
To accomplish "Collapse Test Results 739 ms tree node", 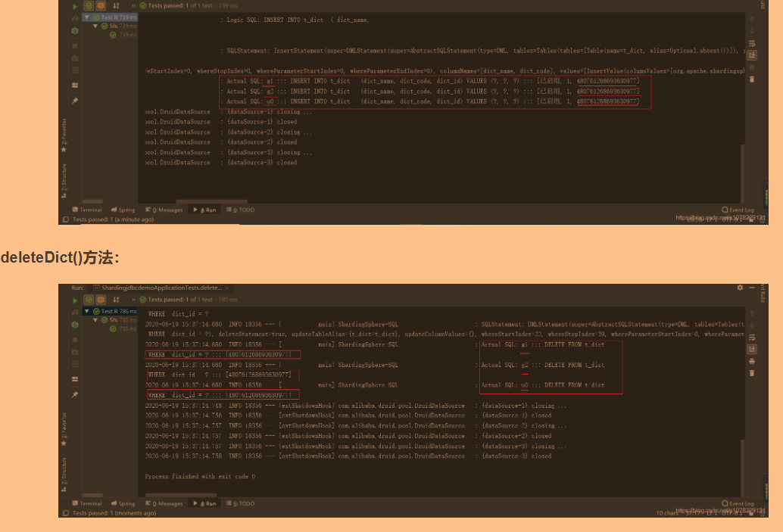I will click(86, 17).
